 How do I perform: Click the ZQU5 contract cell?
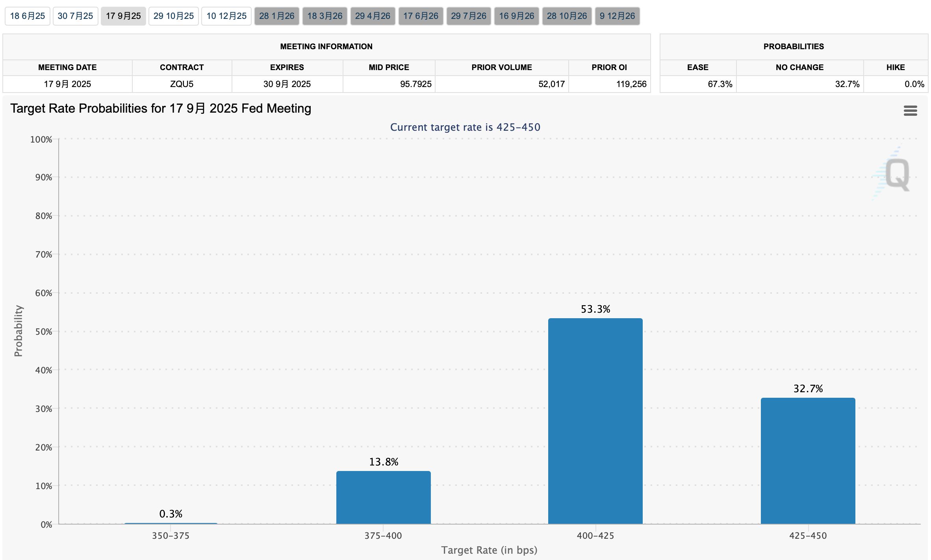click(182, 84)
